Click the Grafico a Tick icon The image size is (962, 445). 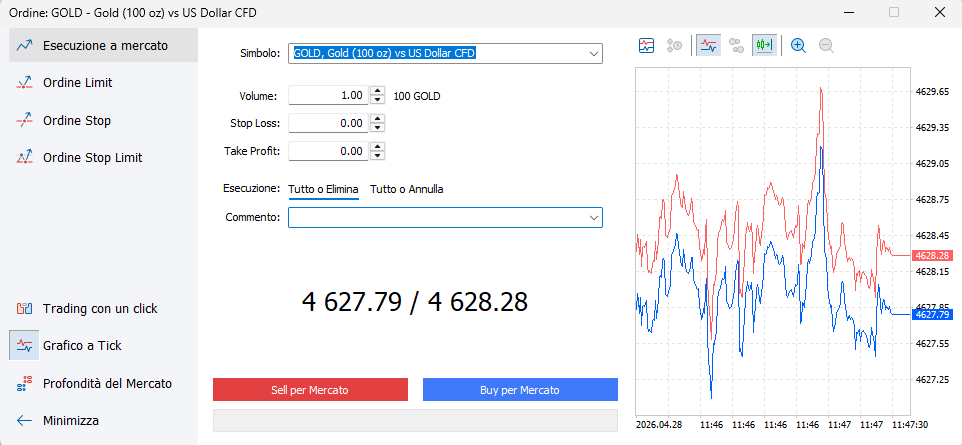[25, 346]
